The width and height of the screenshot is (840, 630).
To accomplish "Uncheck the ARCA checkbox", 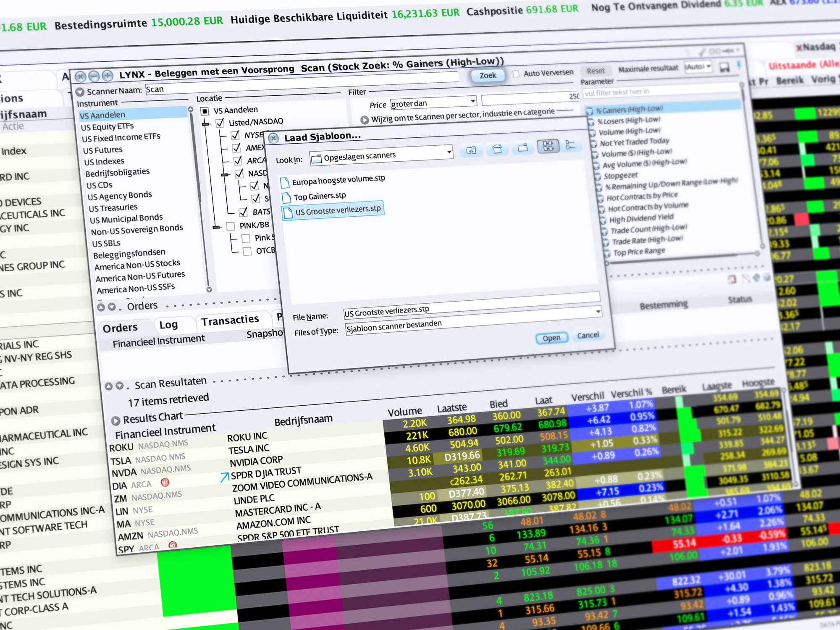I will click(x=238, y=161).
